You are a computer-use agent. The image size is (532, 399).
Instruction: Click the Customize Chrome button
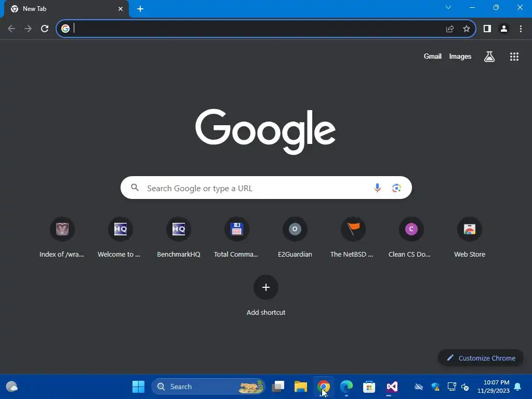[481, 358]
